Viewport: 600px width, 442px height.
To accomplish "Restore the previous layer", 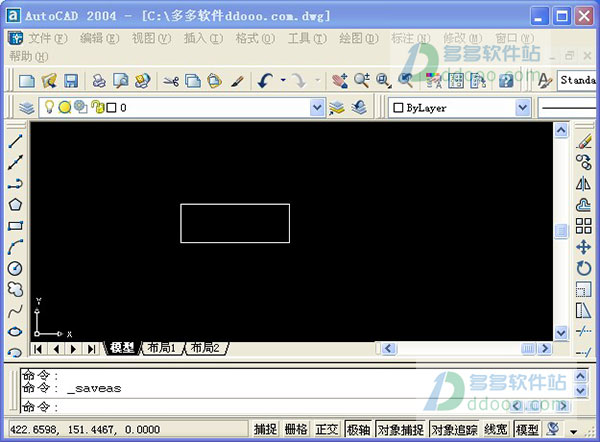I will tap(359, 108).
